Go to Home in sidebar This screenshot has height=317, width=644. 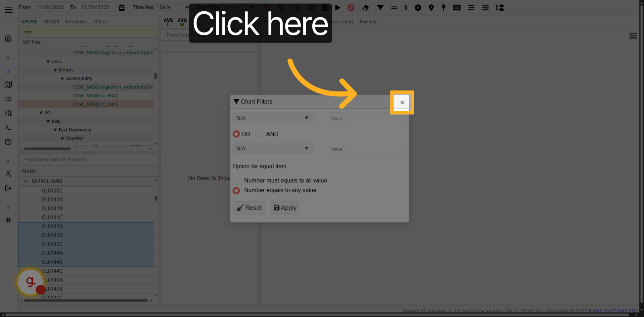(x=8, y=38)
